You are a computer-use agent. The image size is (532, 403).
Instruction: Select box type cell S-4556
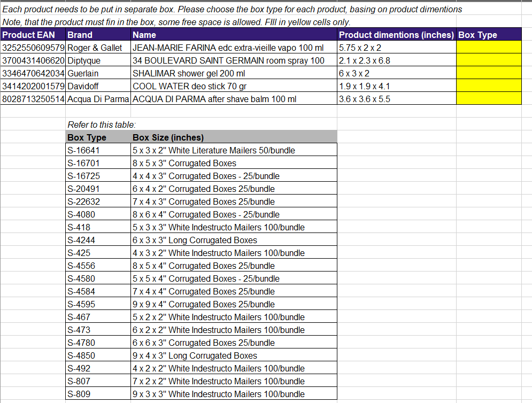pos(98,266)
